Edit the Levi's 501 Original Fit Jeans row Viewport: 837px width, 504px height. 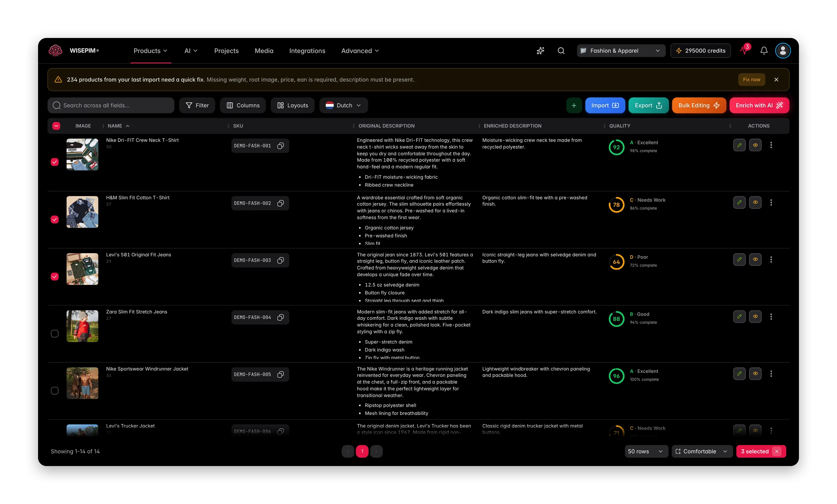739,259
